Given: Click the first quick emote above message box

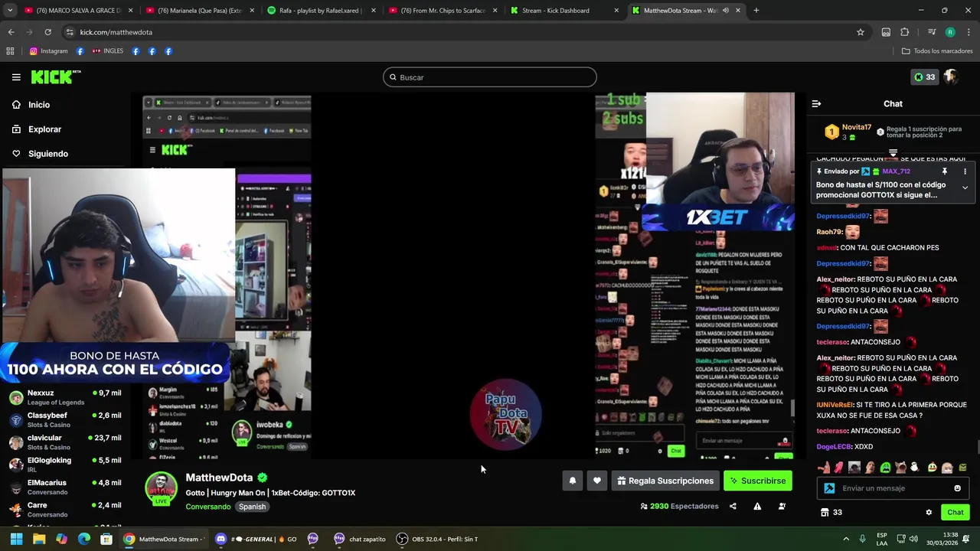Looking at the screenshot, I should click(823, 467).
